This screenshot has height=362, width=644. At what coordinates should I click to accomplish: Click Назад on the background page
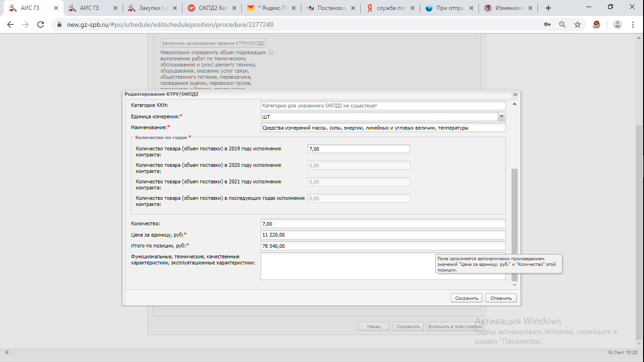click(x=374, y=326)
